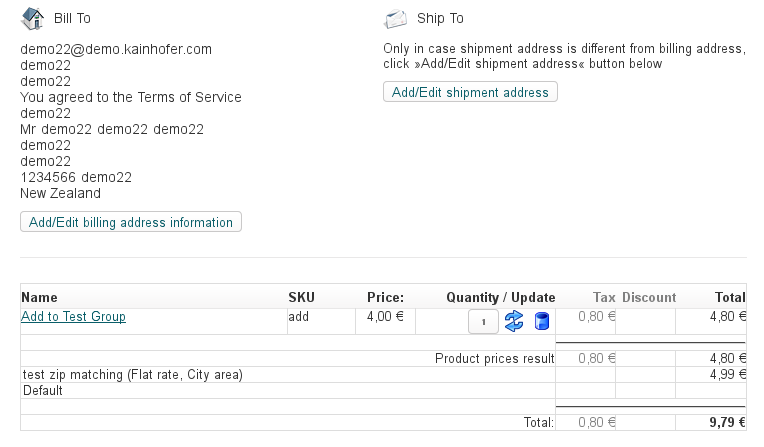The image size is (764, 447).
Task: Delete product using the blue trash icon
Action: [x=542, y=321]
